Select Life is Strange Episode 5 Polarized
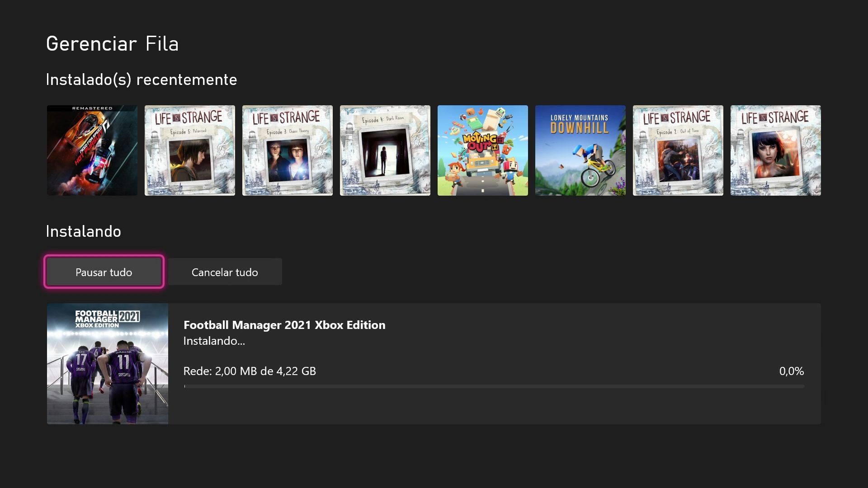The height and width of the screenshot is (488, 868). (x=190, y=150)
